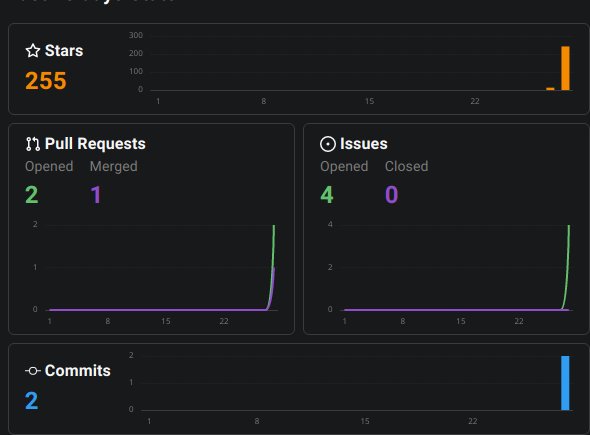Click the blue commits bar
The height and width of the screenshot is (435, 590).
[x=565, y=383]
